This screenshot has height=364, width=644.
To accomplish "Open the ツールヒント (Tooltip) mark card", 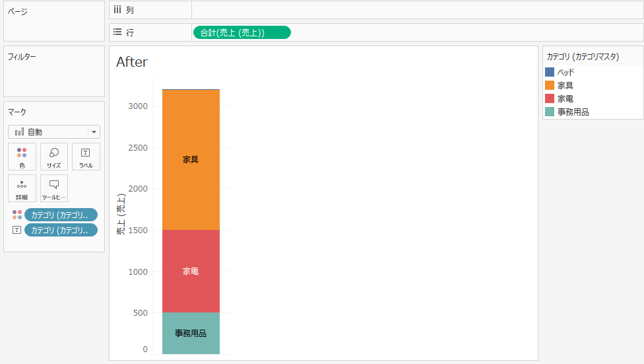I will [x=54, y=188].
